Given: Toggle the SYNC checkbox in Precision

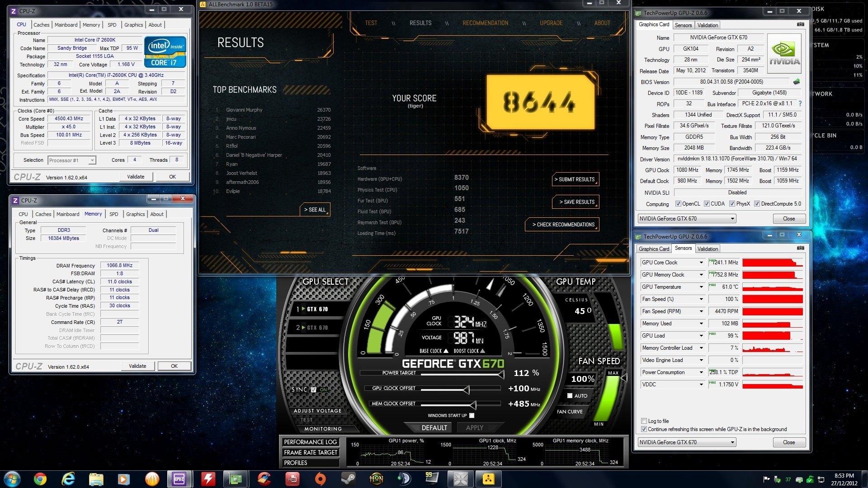Looking at the screenshot, I should (x=314, y=389).
